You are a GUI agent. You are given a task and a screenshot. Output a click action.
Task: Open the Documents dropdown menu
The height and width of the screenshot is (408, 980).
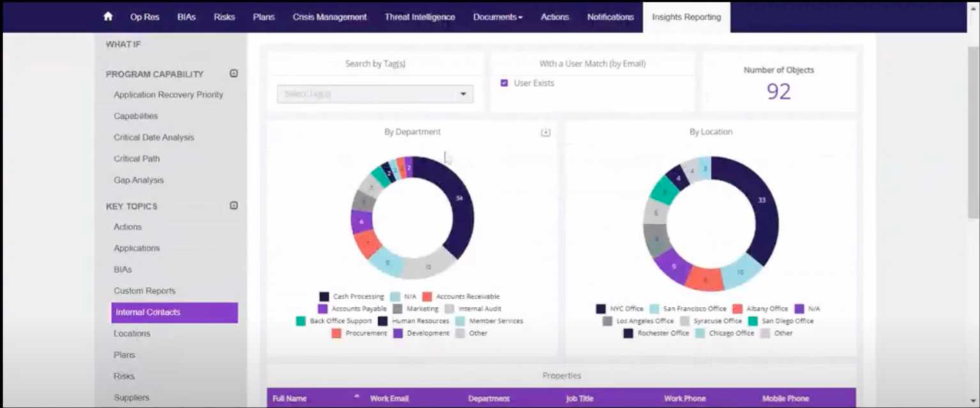pyautogui.click(x=497, y=17)
